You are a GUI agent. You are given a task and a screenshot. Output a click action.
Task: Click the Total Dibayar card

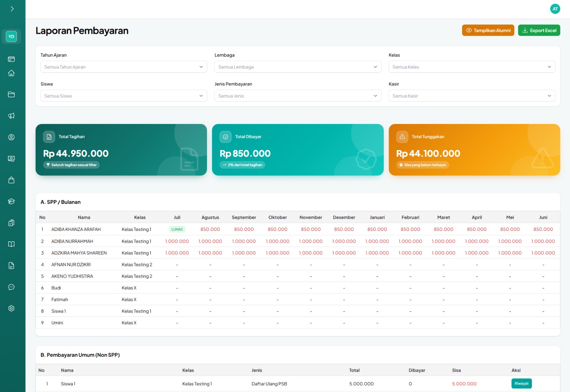[298, 150]
